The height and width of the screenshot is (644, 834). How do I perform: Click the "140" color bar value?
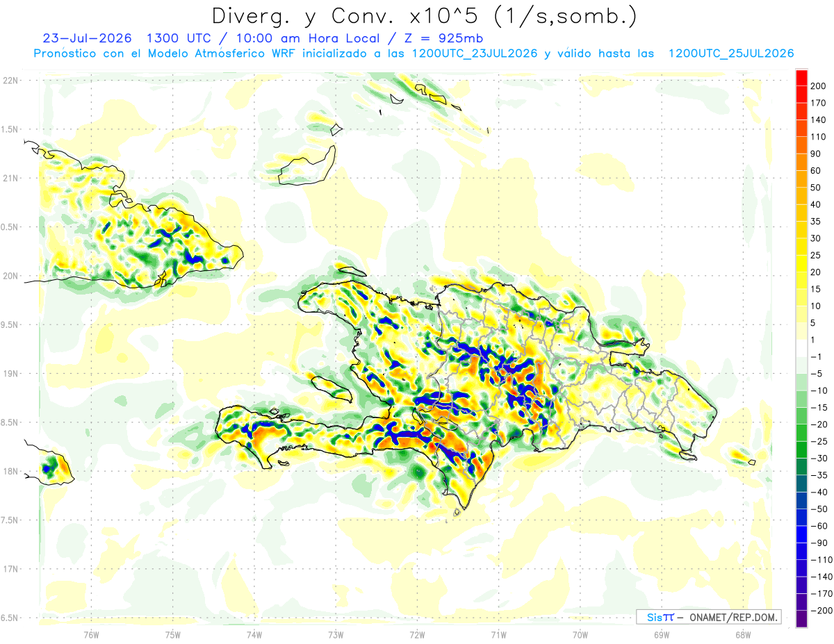819,119
